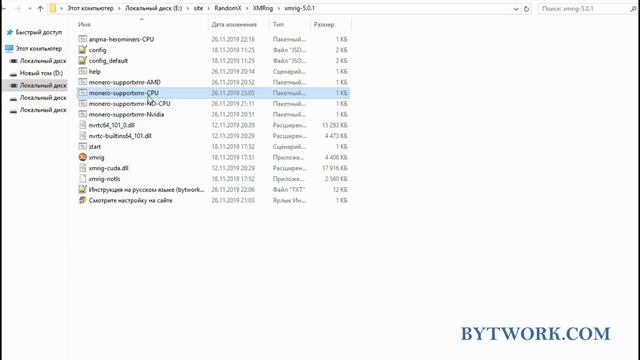This screenshot has width=640, height=360.
Task: Click the xmrig application icon
Action: tap(82, 157)
